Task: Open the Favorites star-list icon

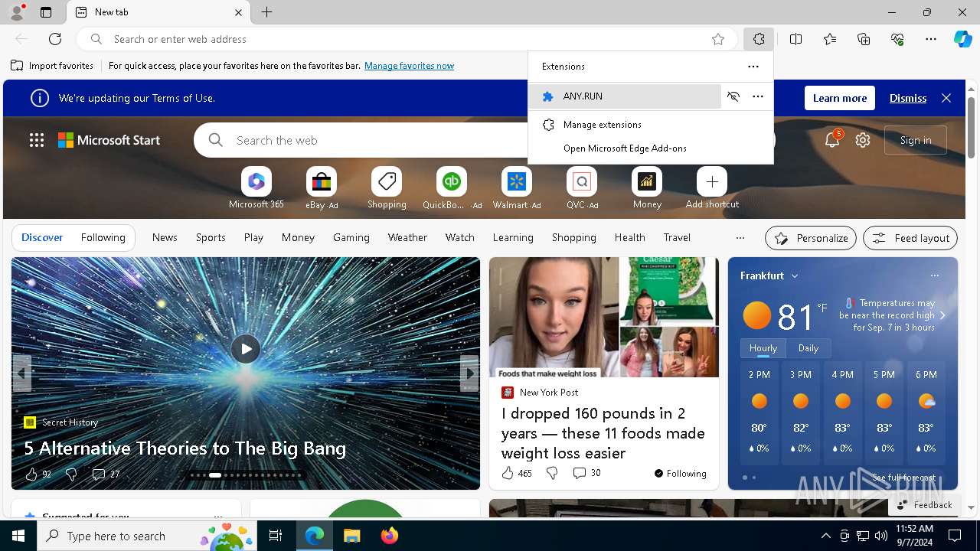Action: click(830, 39)
